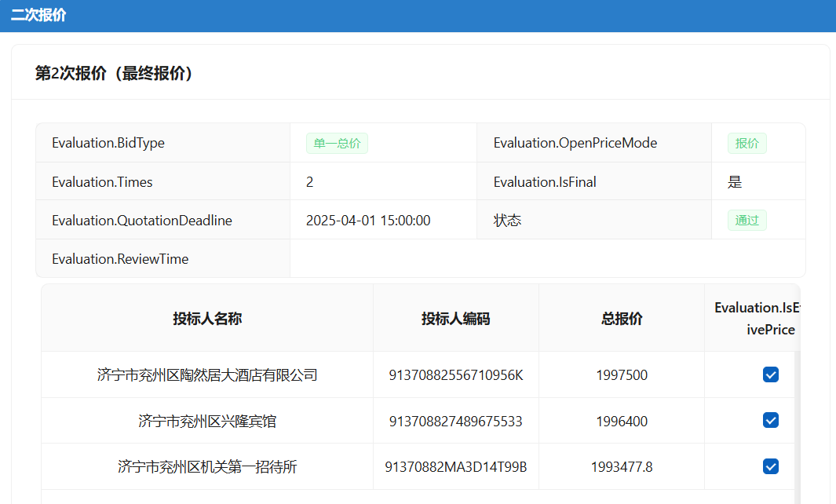This screenshot has width=836, height=504.
Task: Click the Evaluation.IsFinal label
Action: (545, 182)
